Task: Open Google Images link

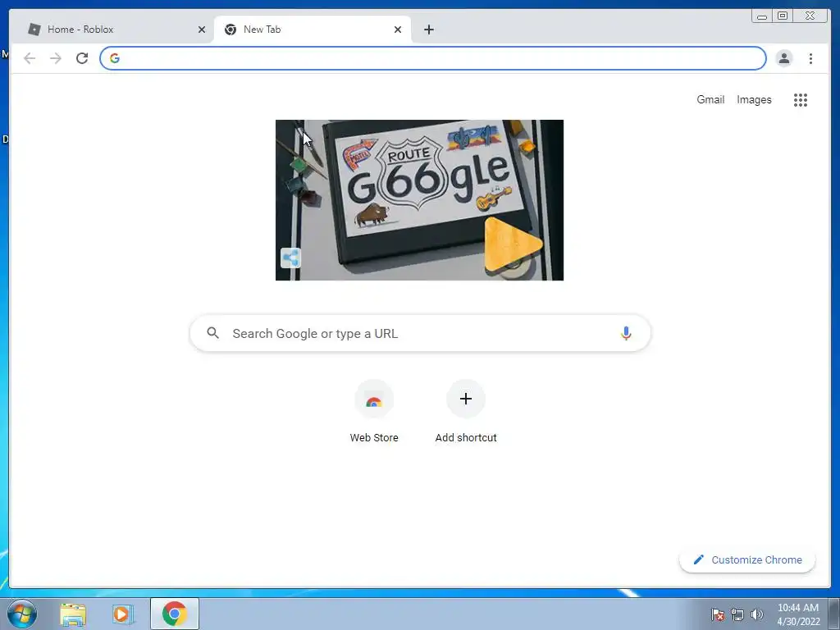Action: (754, 99)
